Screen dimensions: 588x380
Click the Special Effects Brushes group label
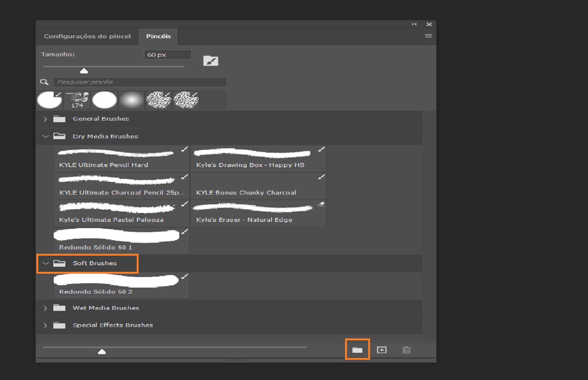[113, 325]
